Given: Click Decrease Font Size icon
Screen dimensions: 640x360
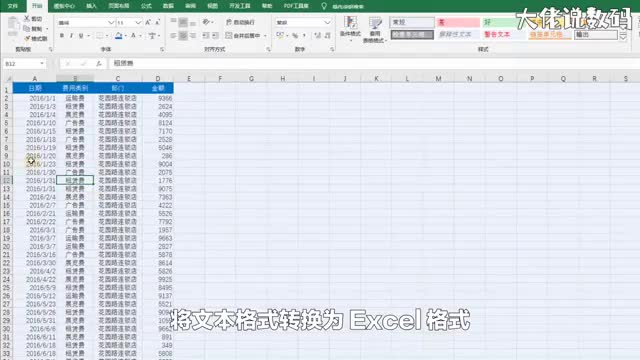Looking at the screenshot, I should click(158, 22).
